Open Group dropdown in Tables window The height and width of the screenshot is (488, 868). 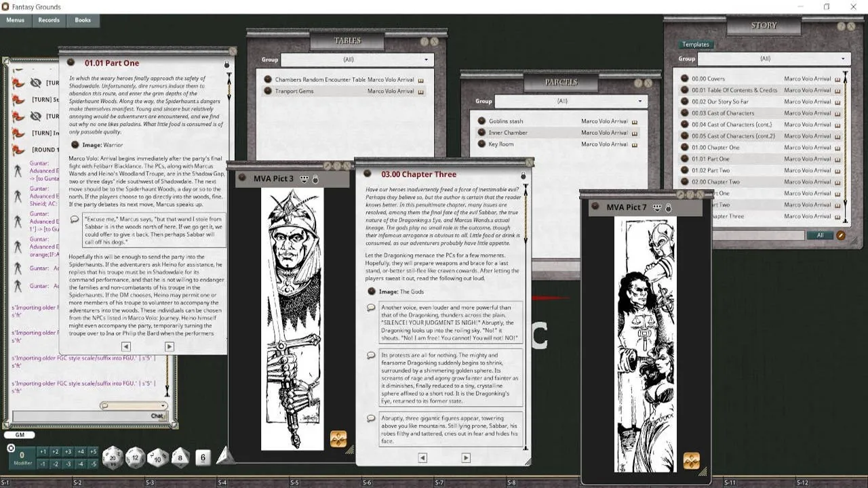click(357, 60)
